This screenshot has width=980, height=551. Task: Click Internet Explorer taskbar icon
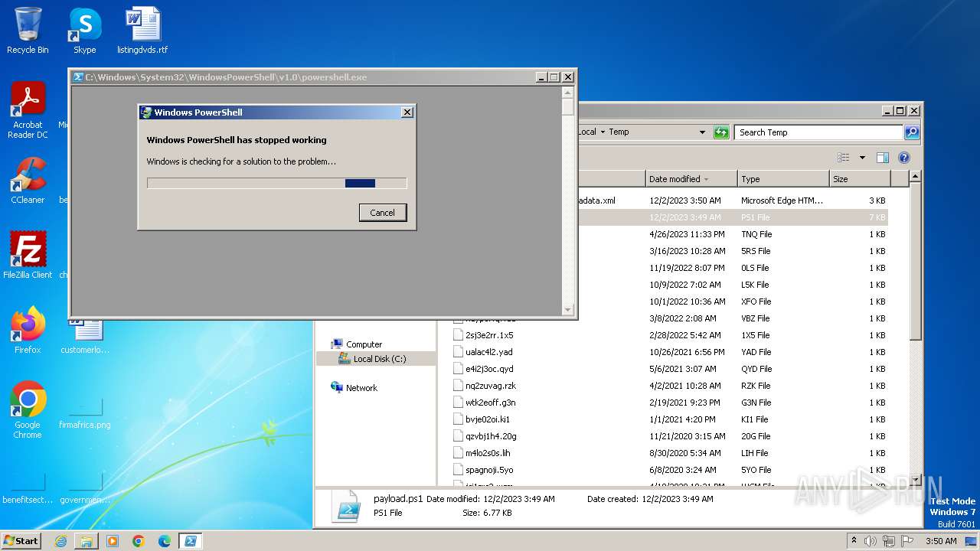point(60,541)
